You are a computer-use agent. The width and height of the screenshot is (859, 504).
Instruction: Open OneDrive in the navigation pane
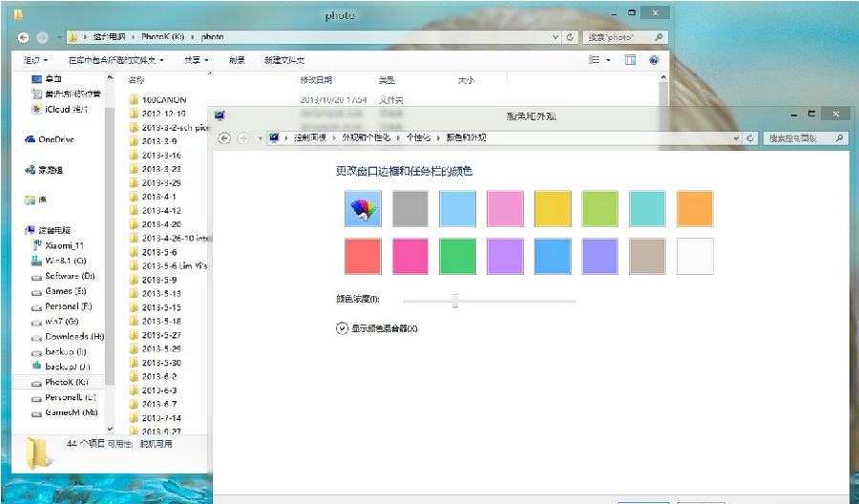tap(55, 139)
